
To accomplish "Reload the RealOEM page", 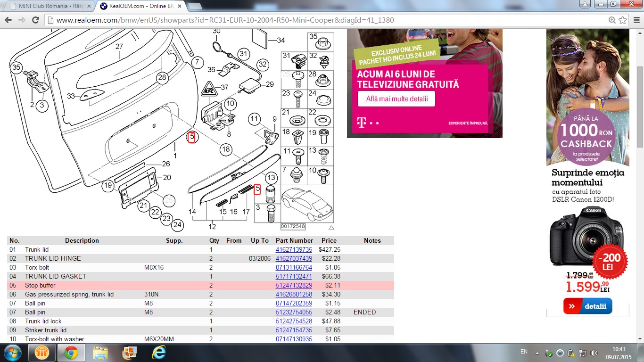I will 35,20.
